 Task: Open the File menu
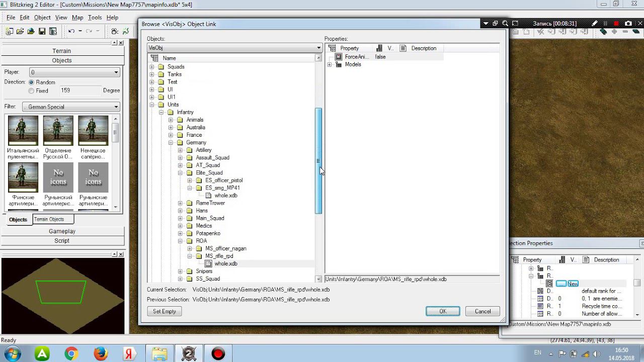[x=11, y=18]
